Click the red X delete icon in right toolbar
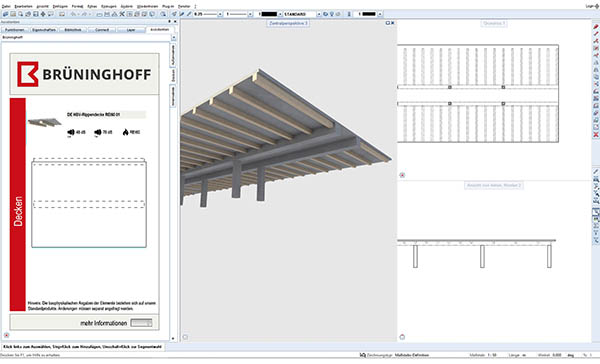The height and width of the screenshot is (364, 600). 596,135
